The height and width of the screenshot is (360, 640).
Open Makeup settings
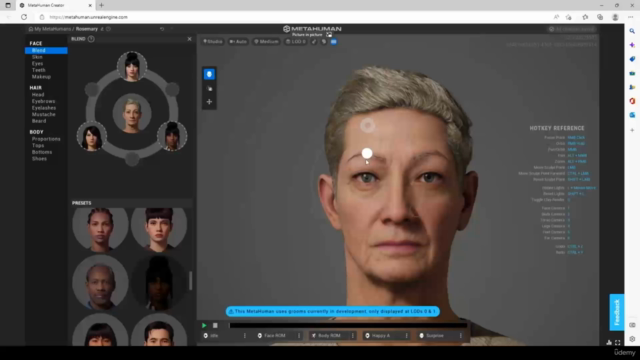point(41,77)
